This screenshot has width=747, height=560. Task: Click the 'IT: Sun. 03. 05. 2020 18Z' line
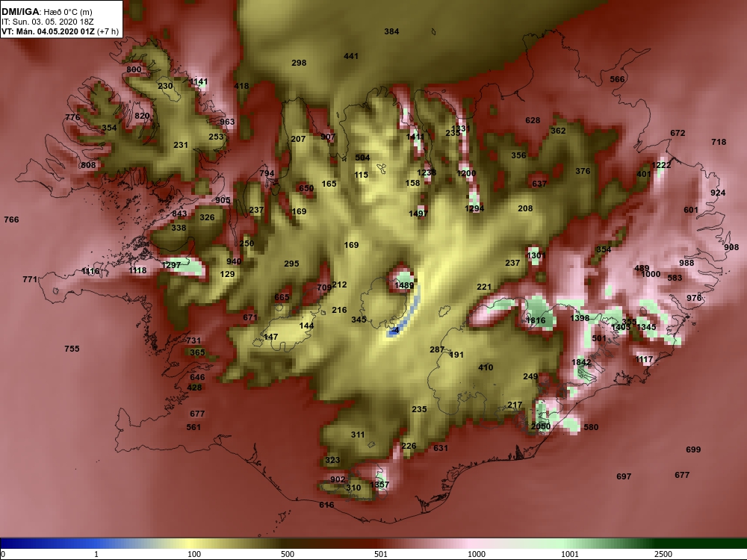(48, 22)
